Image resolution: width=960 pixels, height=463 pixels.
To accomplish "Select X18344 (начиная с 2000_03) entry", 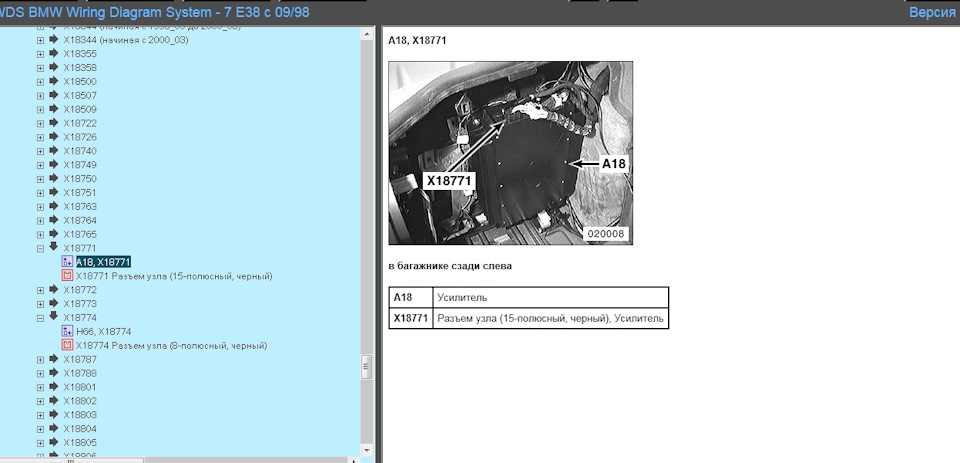I will (x=126, y=40).
